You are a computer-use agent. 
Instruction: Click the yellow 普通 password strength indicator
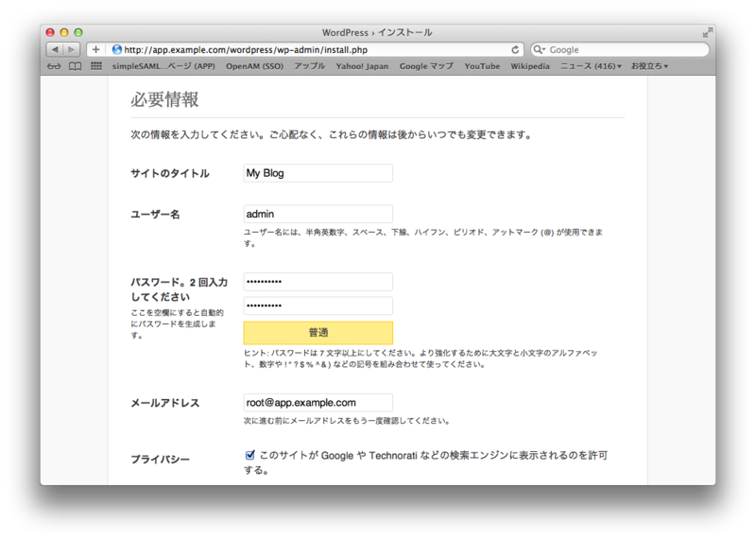318,333
